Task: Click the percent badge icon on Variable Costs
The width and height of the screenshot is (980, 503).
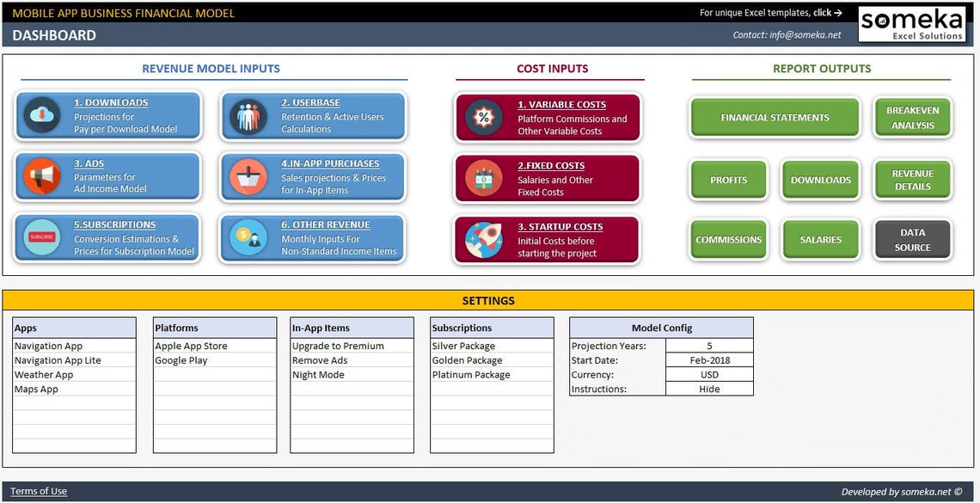Action: 482,115
